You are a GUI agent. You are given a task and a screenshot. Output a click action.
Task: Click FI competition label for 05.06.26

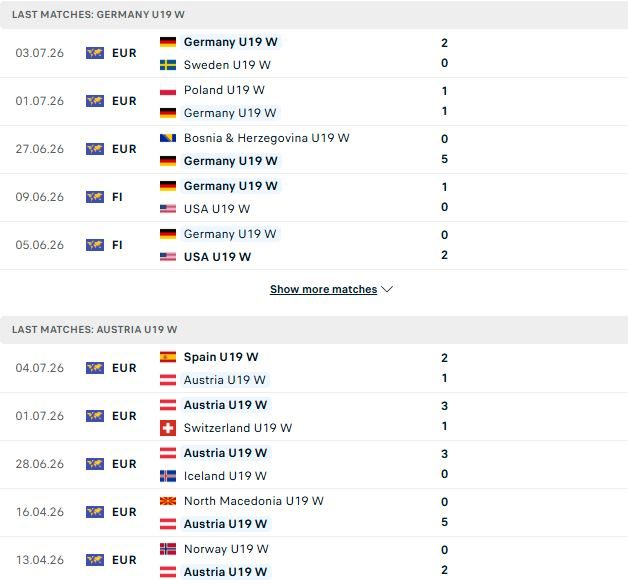click(x=117, y=245)
